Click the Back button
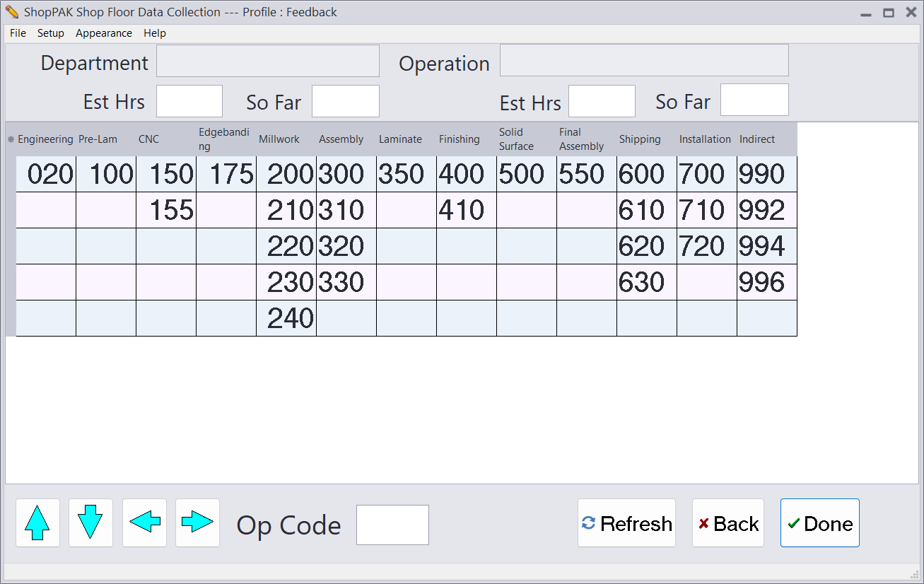This screenshot has width=924, height=584. tap(727, 523)
